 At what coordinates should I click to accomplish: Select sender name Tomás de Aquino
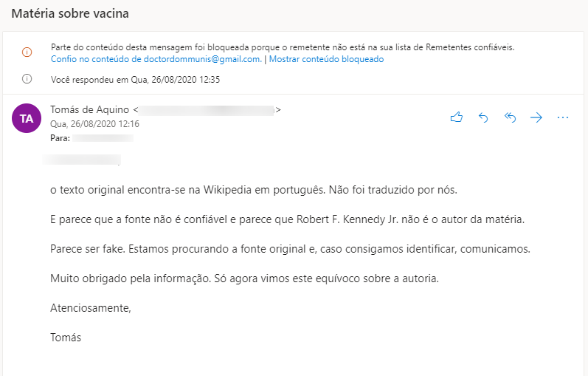[x=89, y=109]
